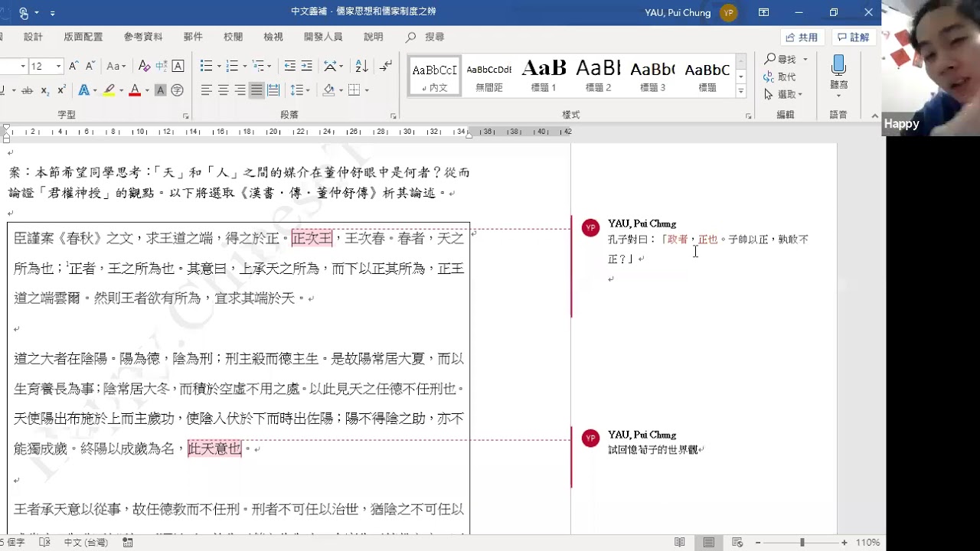Open phonetic guide icon
Screen dimensions: 980x551
(x=162, y=66)
